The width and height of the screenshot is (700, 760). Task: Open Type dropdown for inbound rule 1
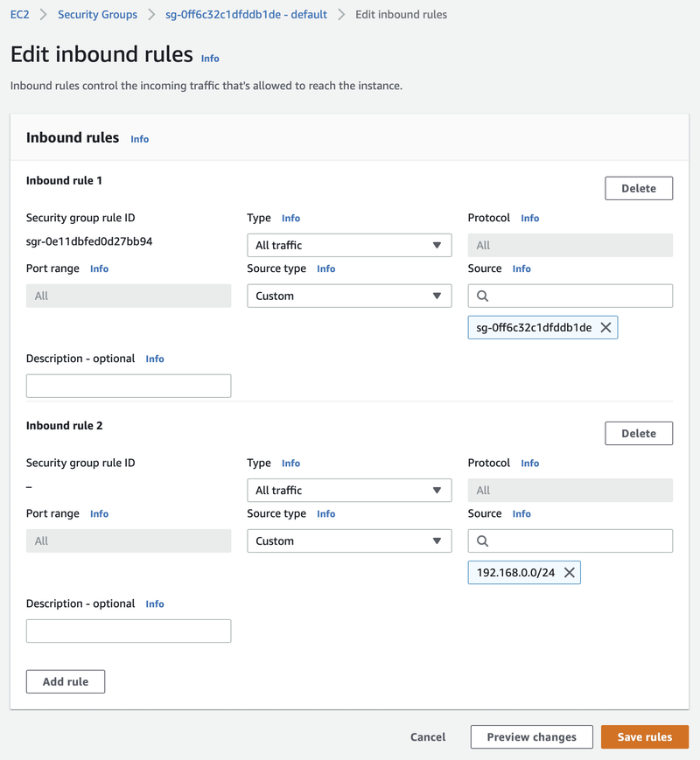(x=349, y=246)
